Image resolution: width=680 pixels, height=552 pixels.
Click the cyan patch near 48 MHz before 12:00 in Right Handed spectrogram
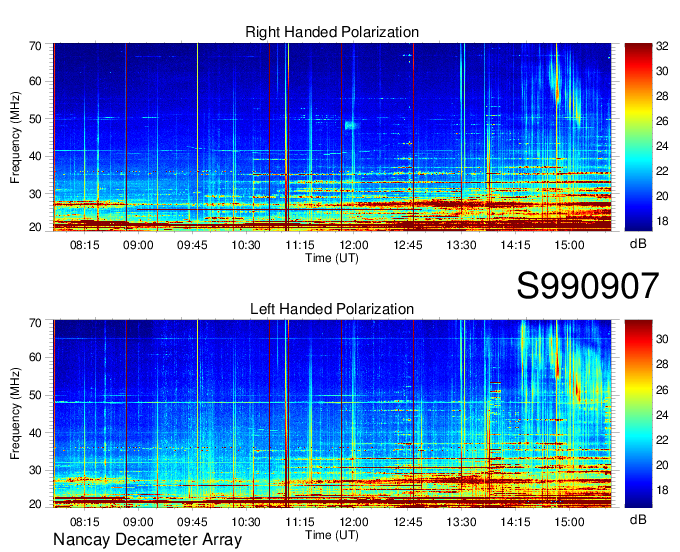tap(350, 126)
